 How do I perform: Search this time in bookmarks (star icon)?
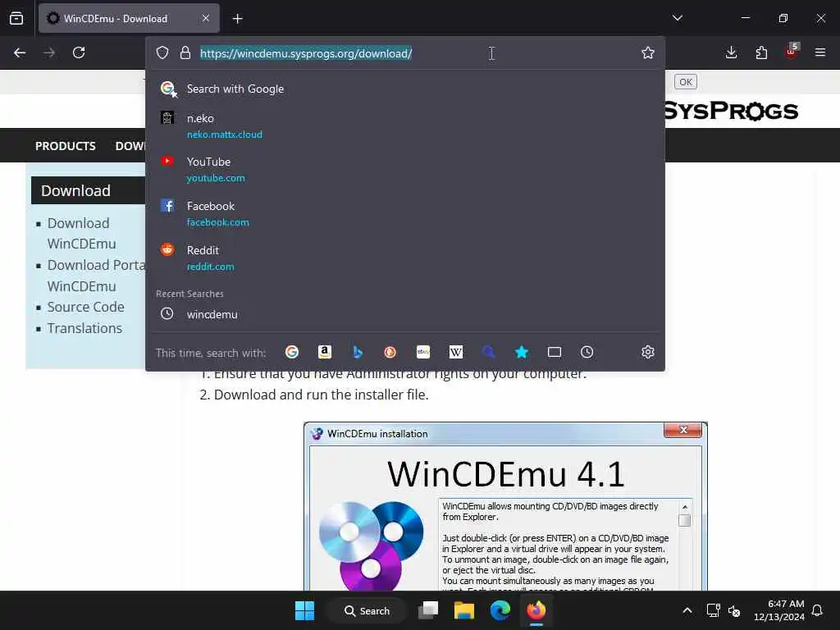522,352
